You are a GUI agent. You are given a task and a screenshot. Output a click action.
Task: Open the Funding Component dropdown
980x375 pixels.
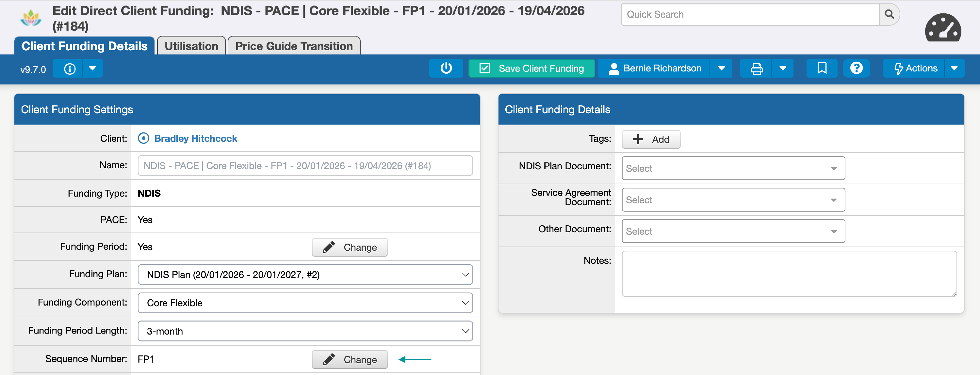click(305, 303)
